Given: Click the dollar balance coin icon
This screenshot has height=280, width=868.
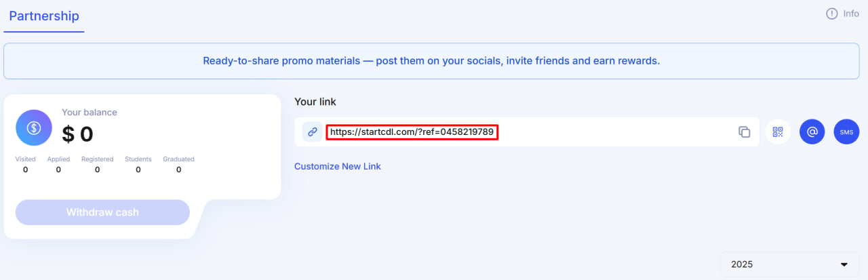Looking at the screenshot, I should pyautogui.click(x=34, y=127).
